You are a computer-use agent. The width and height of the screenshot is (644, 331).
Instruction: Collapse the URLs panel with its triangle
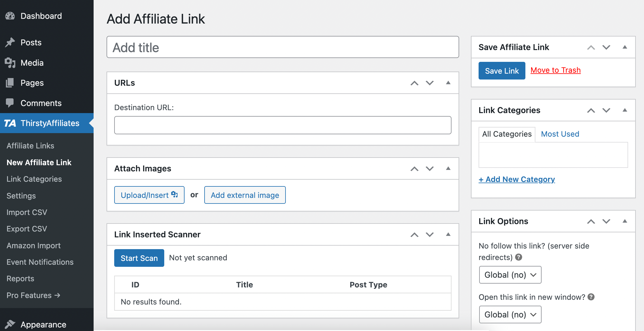pyautogui.click(x=448, y=83)
